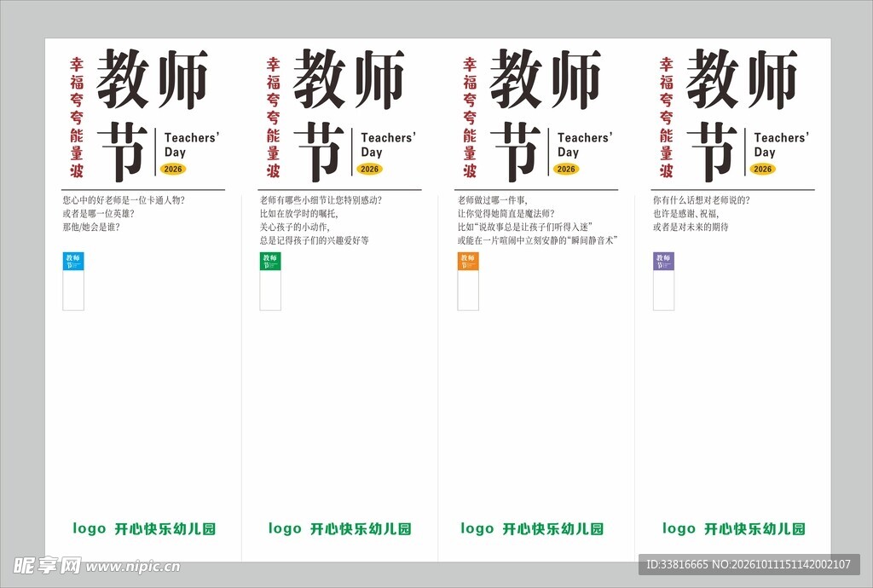This screenshot has width=873, height=588.
Task: Click the yellow 2026 badge above 你有什么话想对老师说的
Action: click(x=763, y=169)
